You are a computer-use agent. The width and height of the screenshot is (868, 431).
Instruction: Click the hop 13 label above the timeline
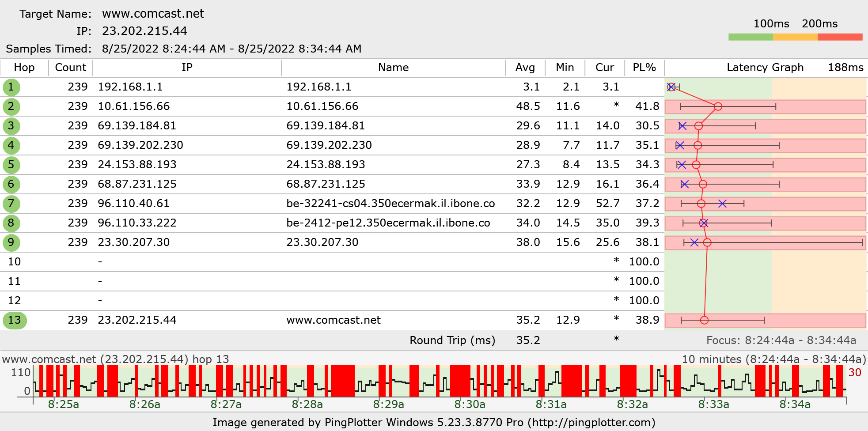116,359
